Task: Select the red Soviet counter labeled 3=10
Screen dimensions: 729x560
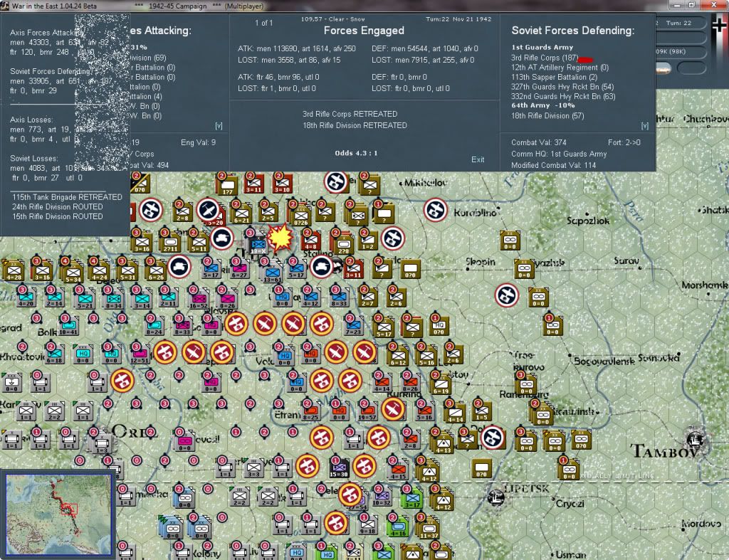Action: point(282,184)
